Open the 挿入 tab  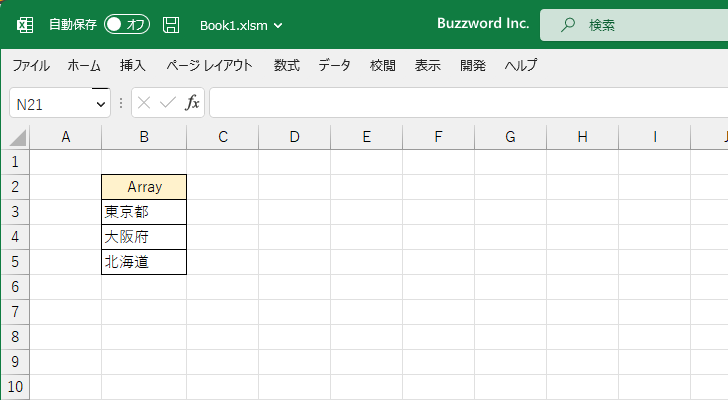pyautogui.click(x=133, y=65)
